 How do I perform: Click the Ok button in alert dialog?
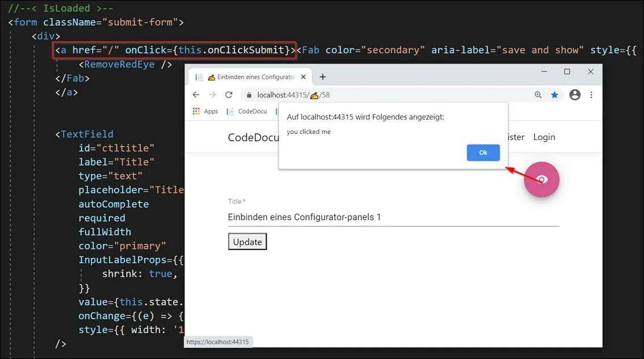click(483, 153)
